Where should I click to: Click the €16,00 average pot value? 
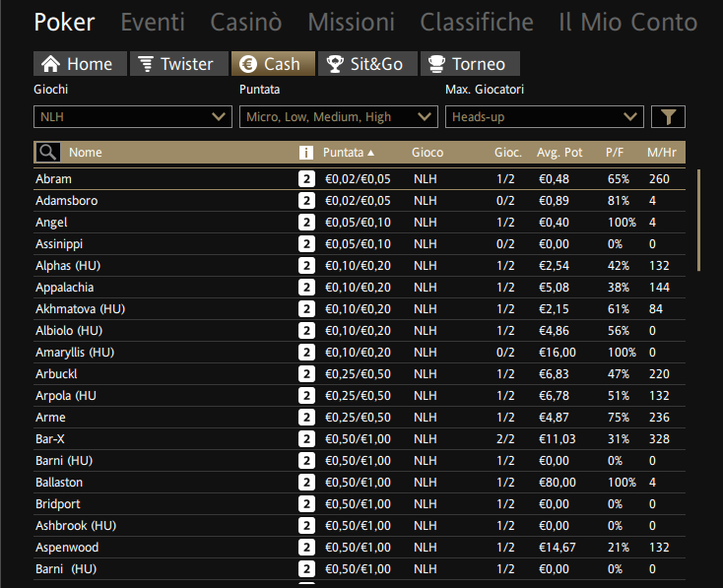coord(557,353)
